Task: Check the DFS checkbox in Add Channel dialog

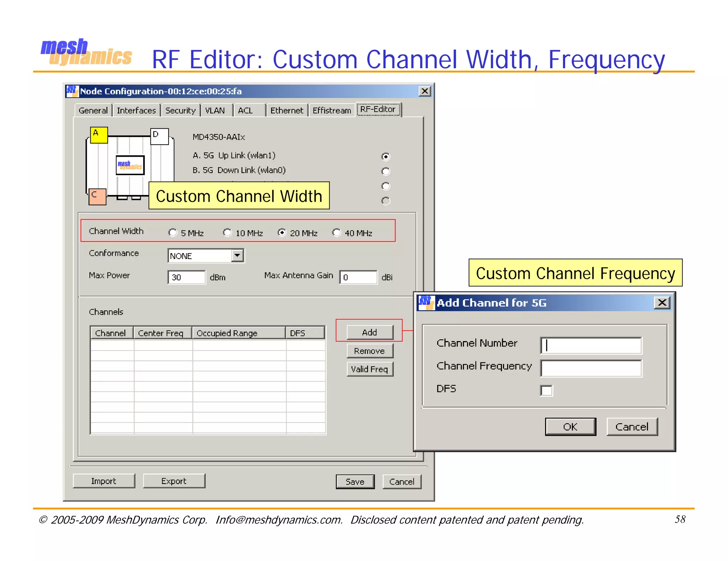Action: click(546, 390)
